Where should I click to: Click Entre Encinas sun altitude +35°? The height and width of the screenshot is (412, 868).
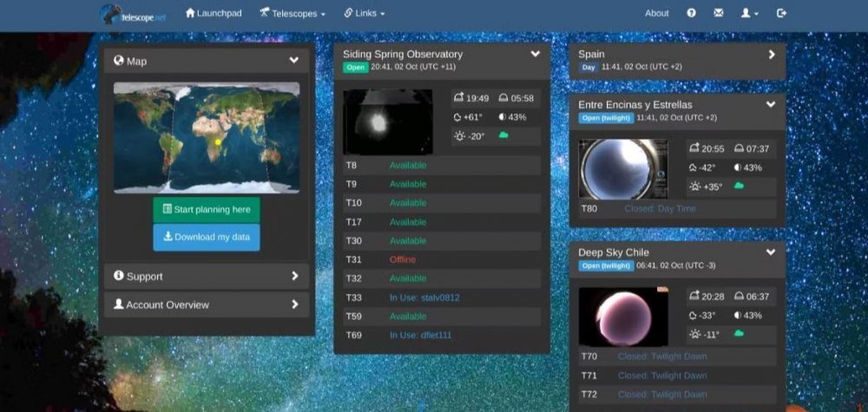(x=706, y=187)
